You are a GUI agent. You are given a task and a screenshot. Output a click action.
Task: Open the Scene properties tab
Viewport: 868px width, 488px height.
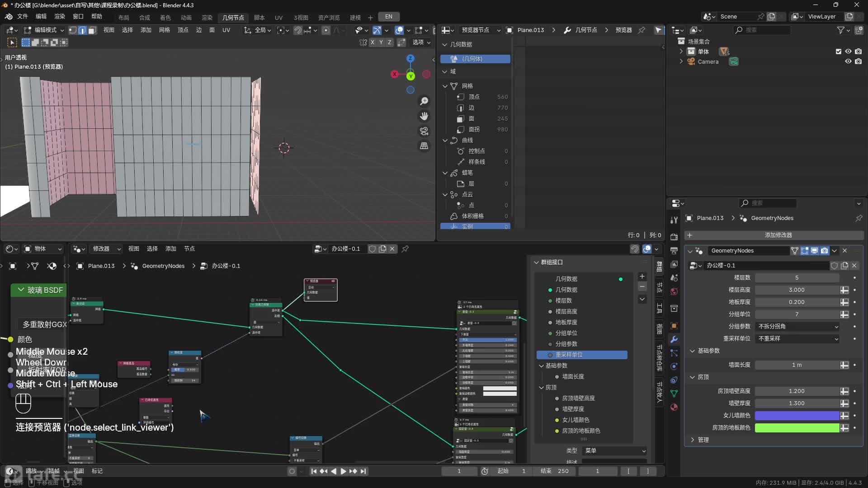[x=674, y=277]
